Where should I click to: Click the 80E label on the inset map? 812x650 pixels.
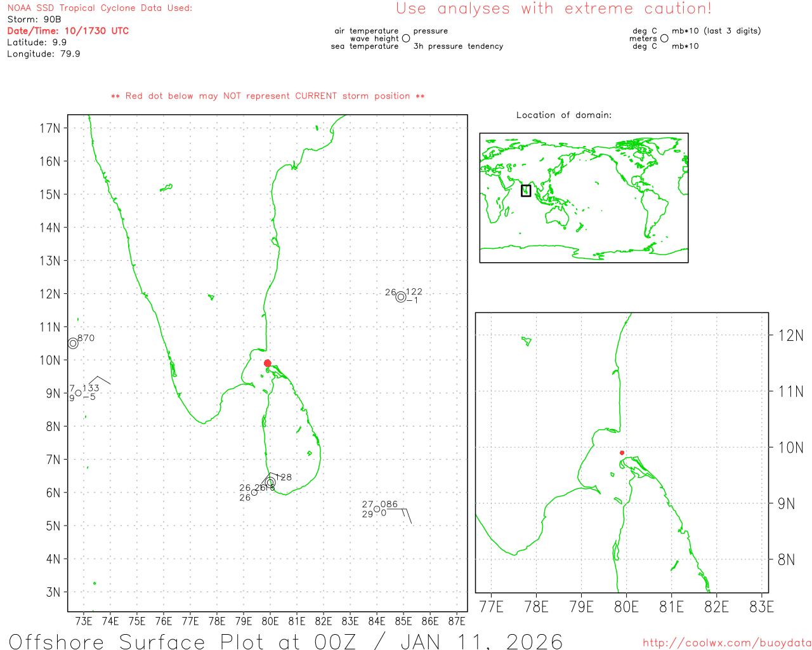pos(626,607)
